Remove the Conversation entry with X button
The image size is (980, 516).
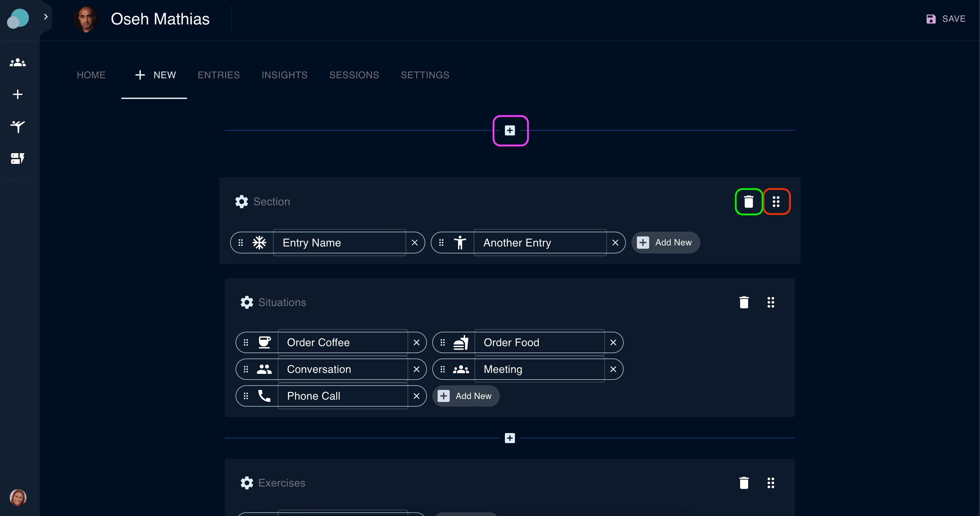417,369
